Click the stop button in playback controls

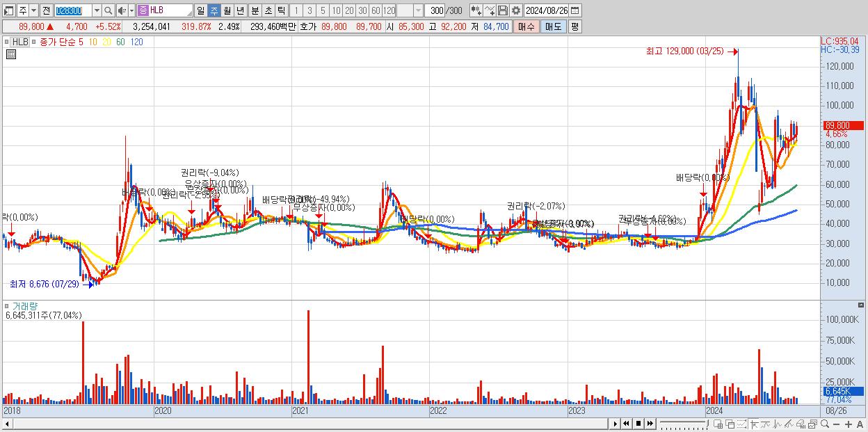[638, 424]
